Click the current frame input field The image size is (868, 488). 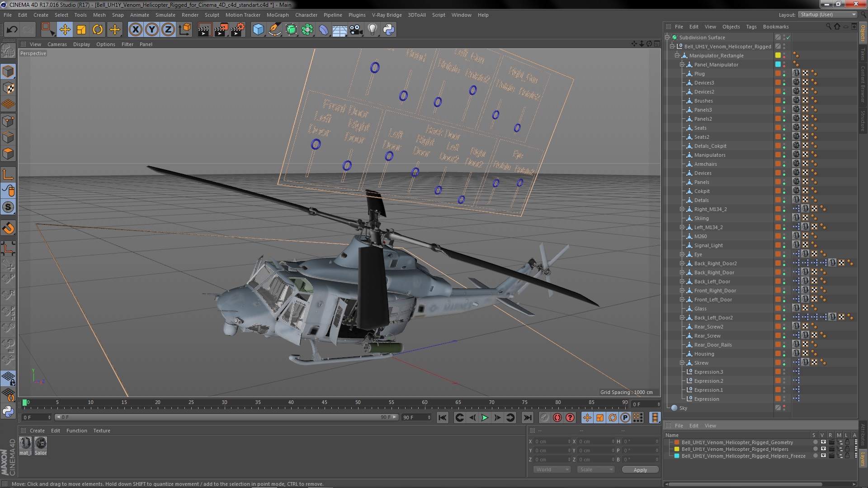pyautogui.click(x=33, y=417)
